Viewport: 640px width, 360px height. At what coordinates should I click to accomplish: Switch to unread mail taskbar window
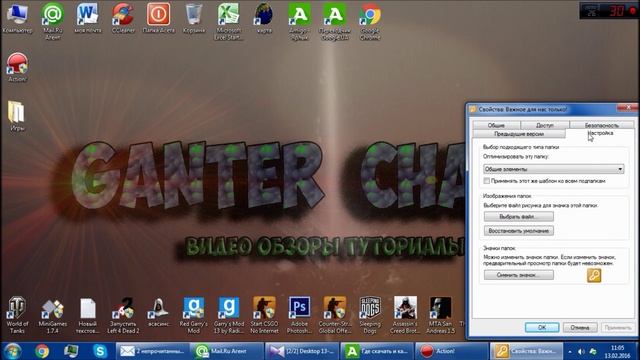point(153,351)
